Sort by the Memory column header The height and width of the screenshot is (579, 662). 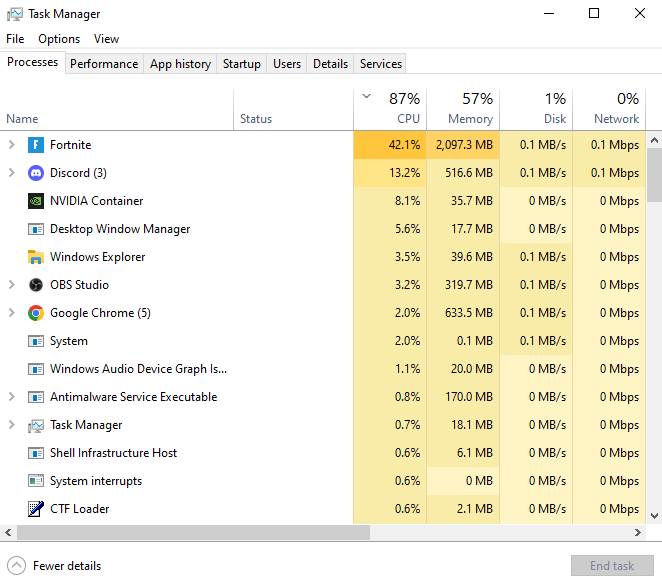point(463,110)
